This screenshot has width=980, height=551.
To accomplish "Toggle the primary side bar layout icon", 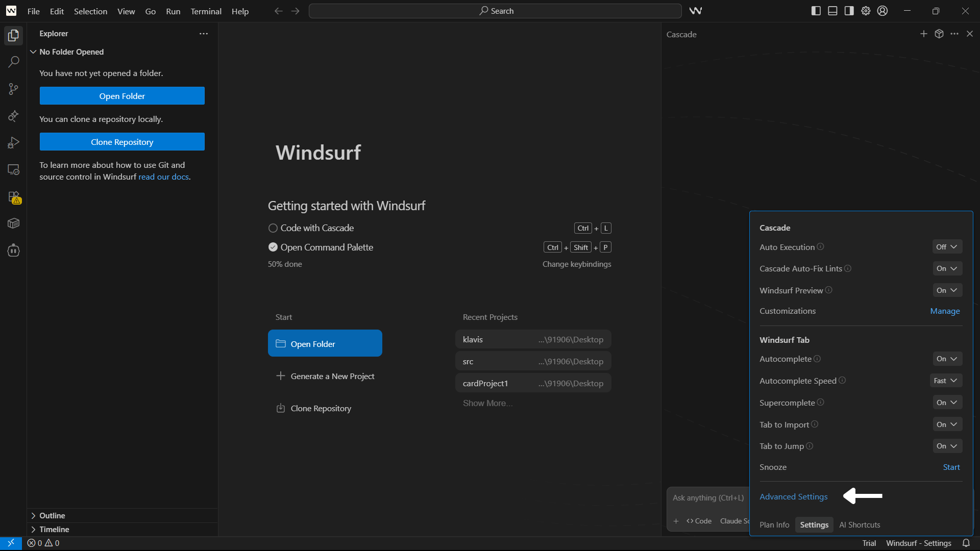I will tap(816, 11).
